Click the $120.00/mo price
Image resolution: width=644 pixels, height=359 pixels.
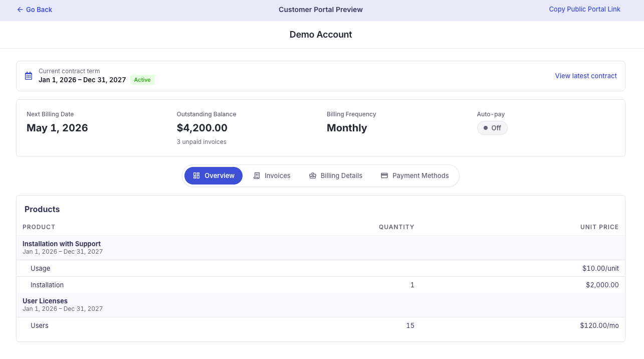[599, 325]
